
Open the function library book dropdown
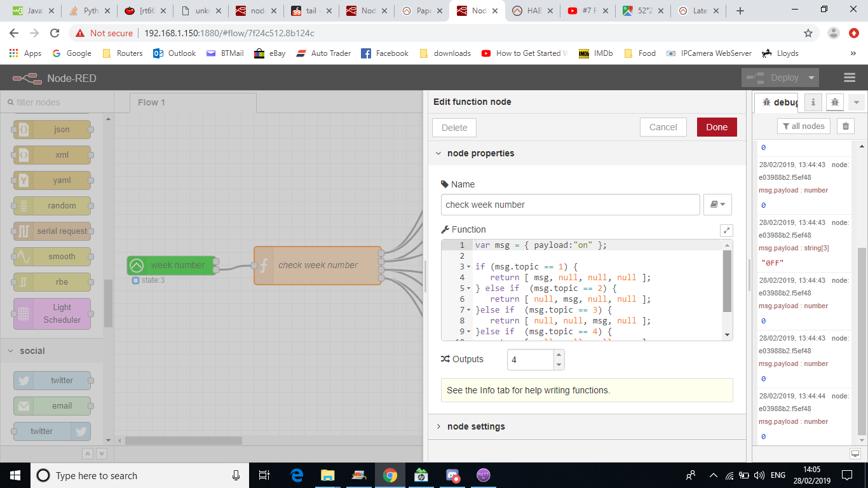point(717,205)
